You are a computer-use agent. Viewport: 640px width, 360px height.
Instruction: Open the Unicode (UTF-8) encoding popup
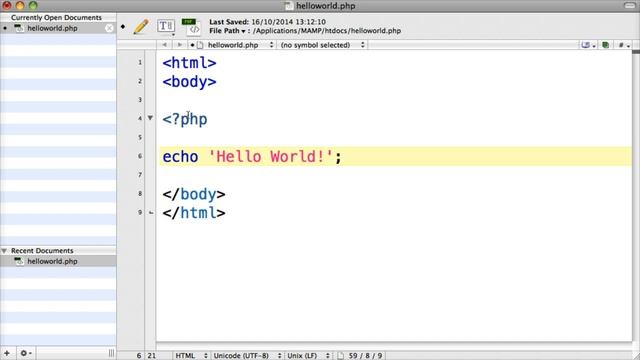[247, 356]
